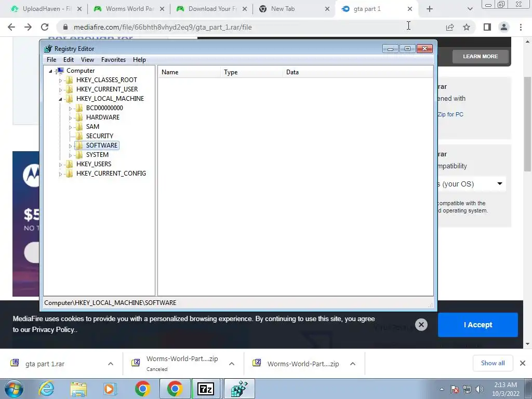Viewport: 532px width, 399px height.
Task: Select the SYSTEM folder icon
Action: pos(79,155)
